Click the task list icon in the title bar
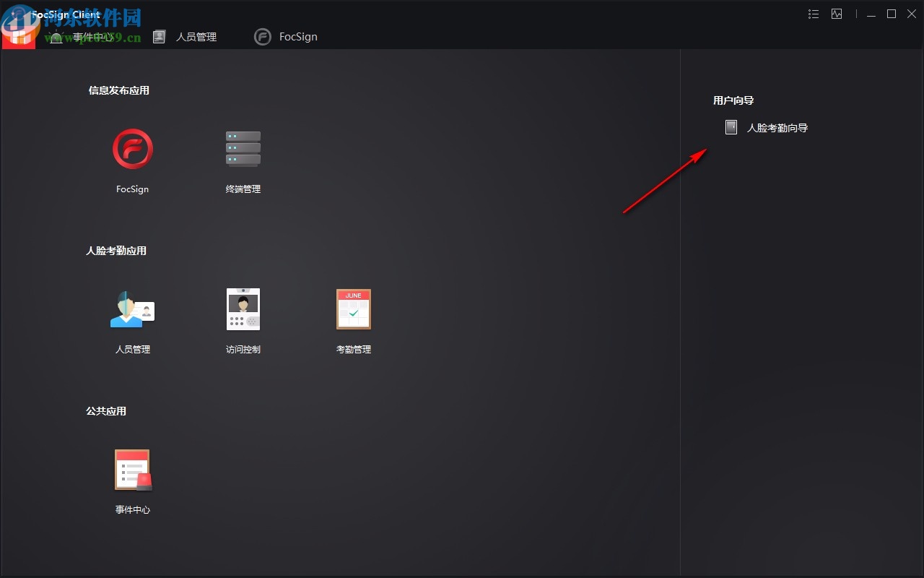The height and width of the screenshot is (578, 924). (813, 14)
